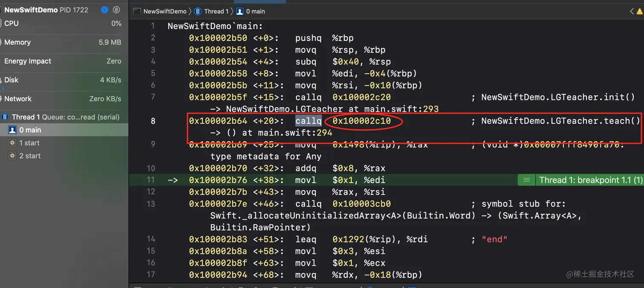644x288 pixels.
Task: Click the highlighted callq word on line 8
Action: tap(308, 121)
